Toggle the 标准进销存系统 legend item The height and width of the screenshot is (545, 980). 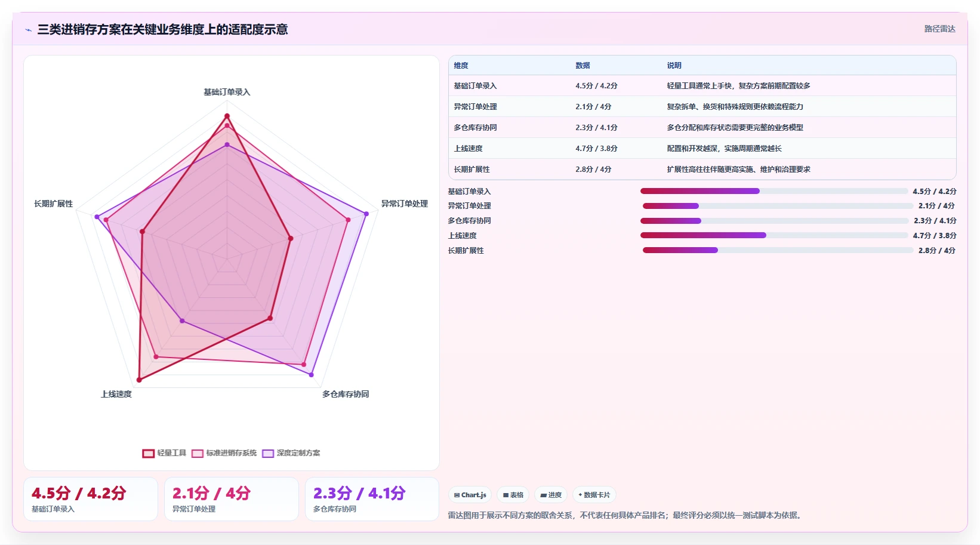click(224, 453)
